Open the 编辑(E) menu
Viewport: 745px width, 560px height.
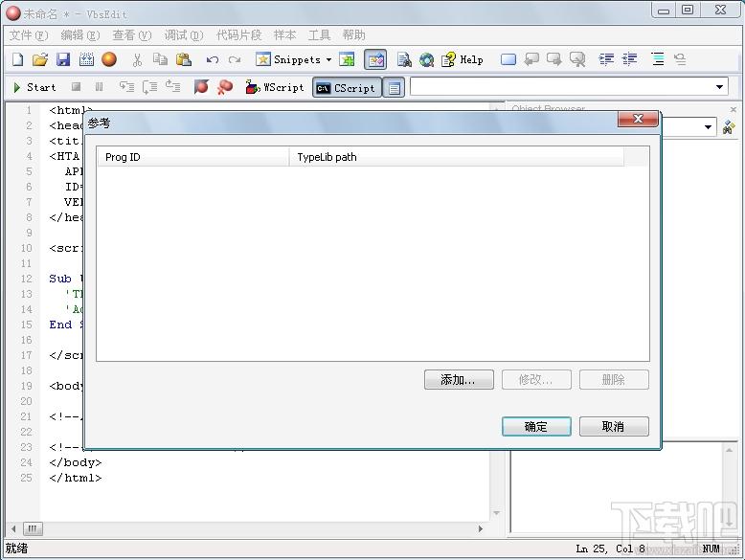80,35
